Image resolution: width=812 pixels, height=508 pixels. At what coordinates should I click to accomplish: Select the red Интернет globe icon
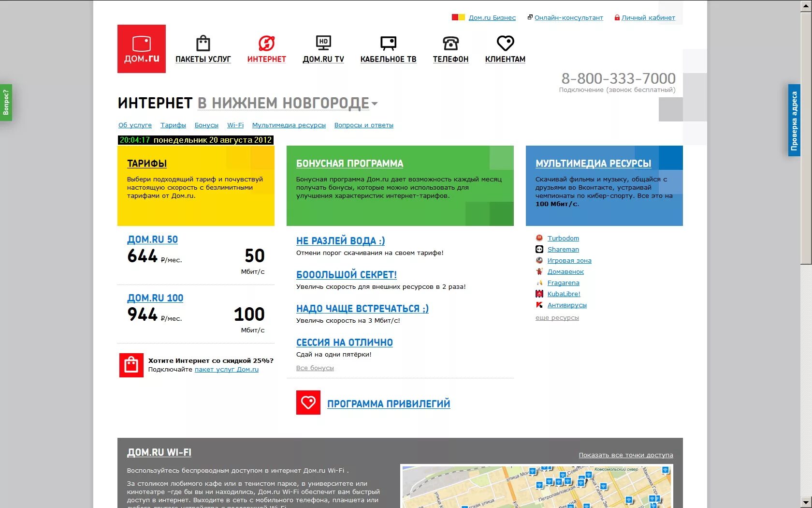tap(266, 43)
